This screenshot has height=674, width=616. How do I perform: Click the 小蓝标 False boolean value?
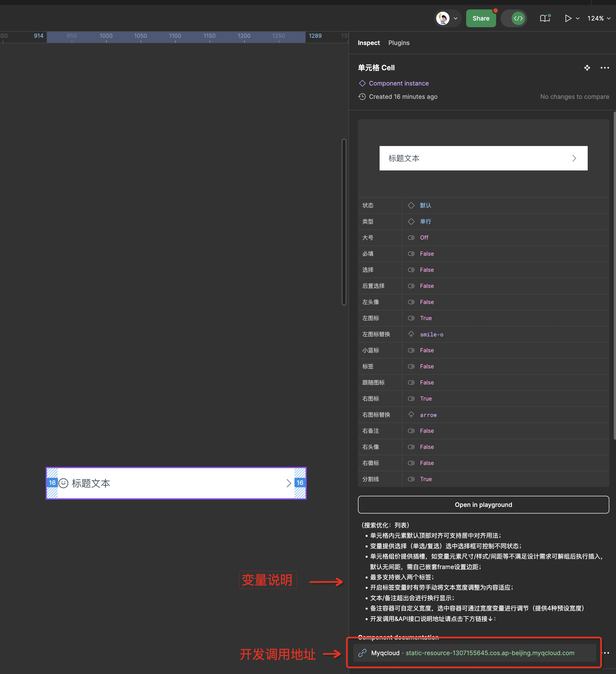click(427, 350)
